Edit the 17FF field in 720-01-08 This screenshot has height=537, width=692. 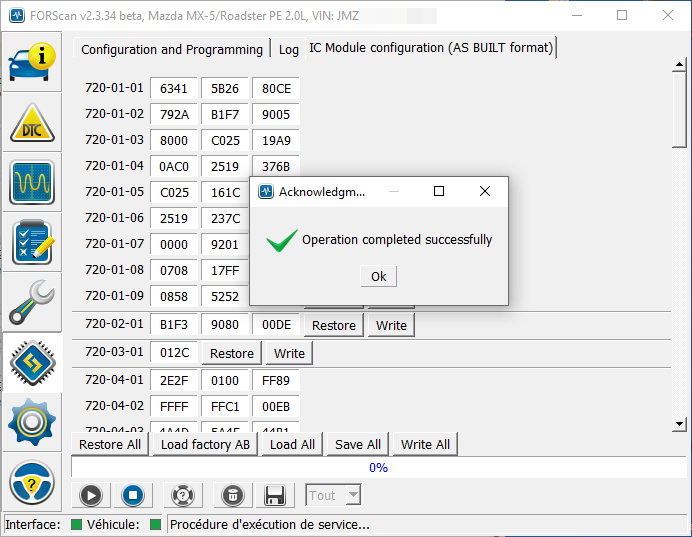pos(225,271)
